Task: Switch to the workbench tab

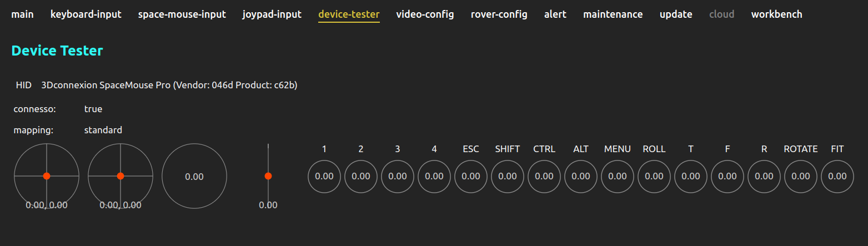Action: pos(776,14)
